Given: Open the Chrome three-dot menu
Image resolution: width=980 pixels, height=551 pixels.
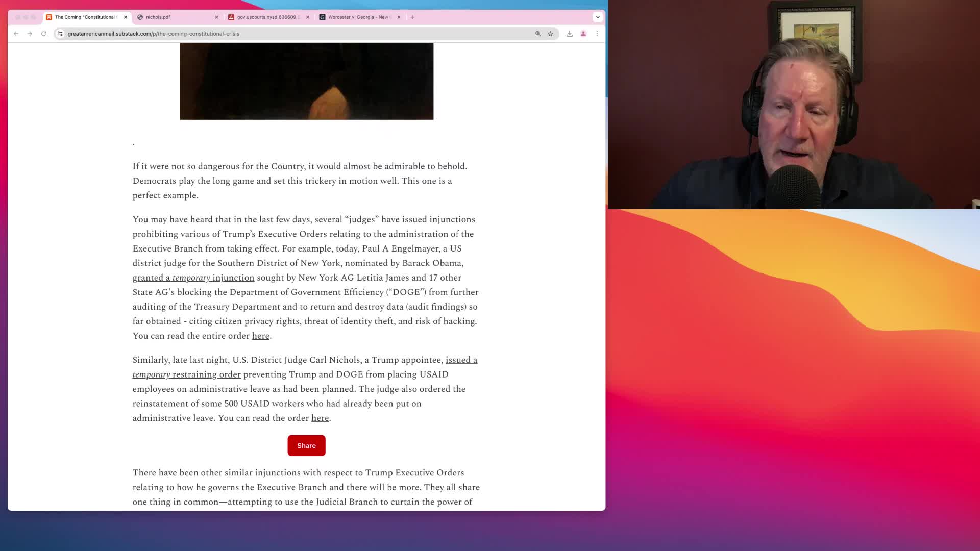Looking at the screenshot, I should click(597, 34).
